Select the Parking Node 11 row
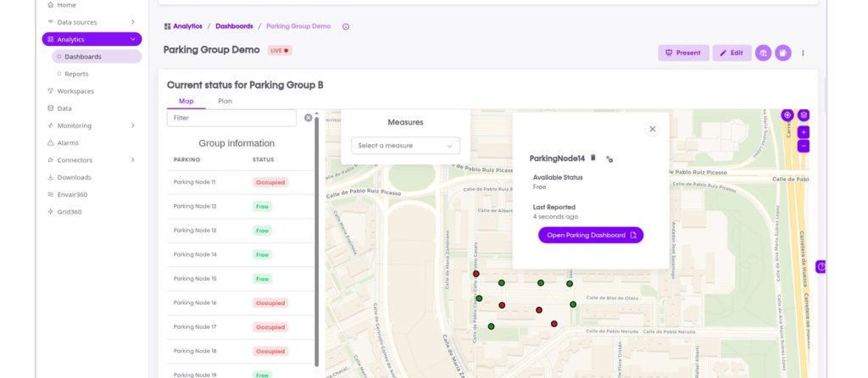This screenshot has width=868, height=378. 240,182
